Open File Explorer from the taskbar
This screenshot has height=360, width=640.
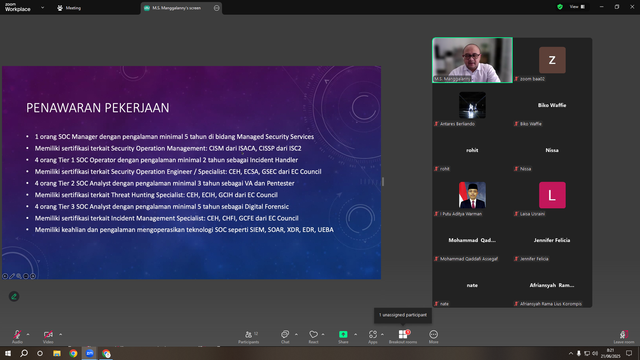(57, 353)
